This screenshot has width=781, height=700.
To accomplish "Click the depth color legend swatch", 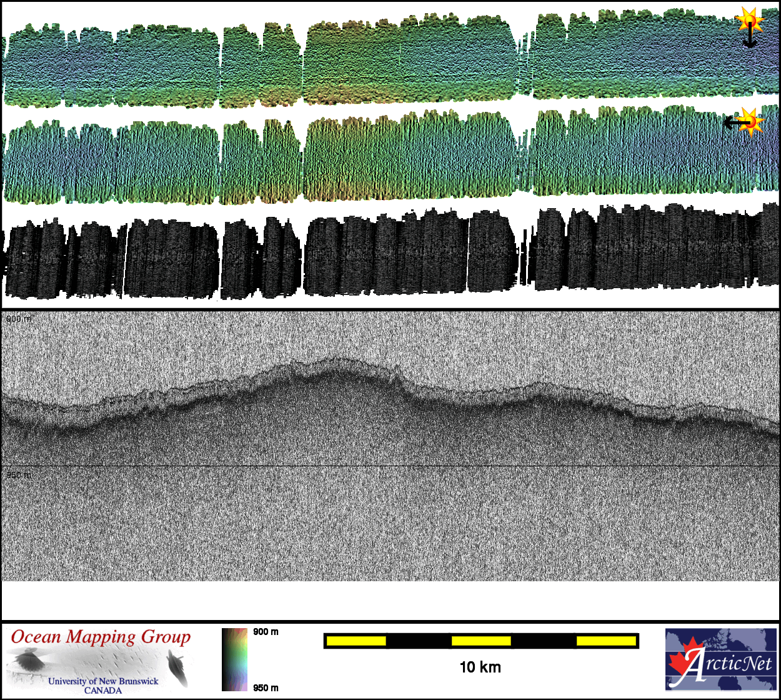I will pos(234,659).
